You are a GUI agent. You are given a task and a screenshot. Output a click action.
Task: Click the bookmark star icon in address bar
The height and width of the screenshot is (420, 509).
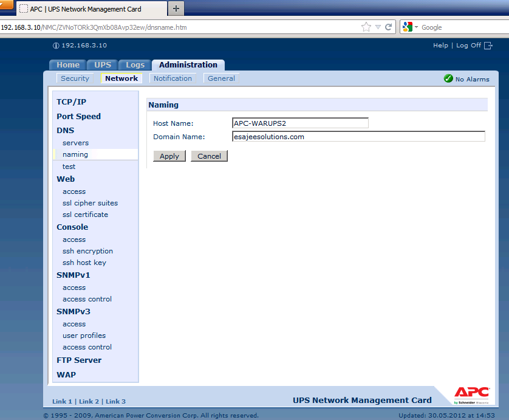(x=366, y=27)
